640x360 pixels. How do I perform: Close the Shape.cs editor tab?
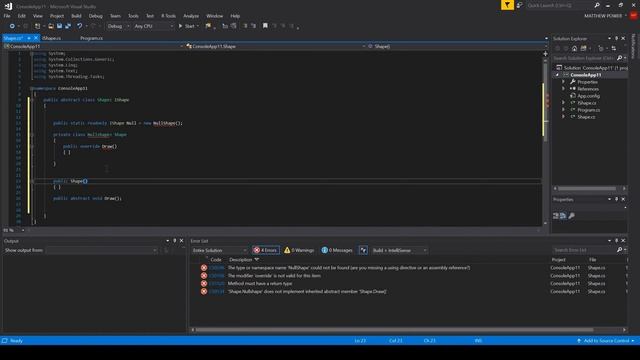[36, 38]
